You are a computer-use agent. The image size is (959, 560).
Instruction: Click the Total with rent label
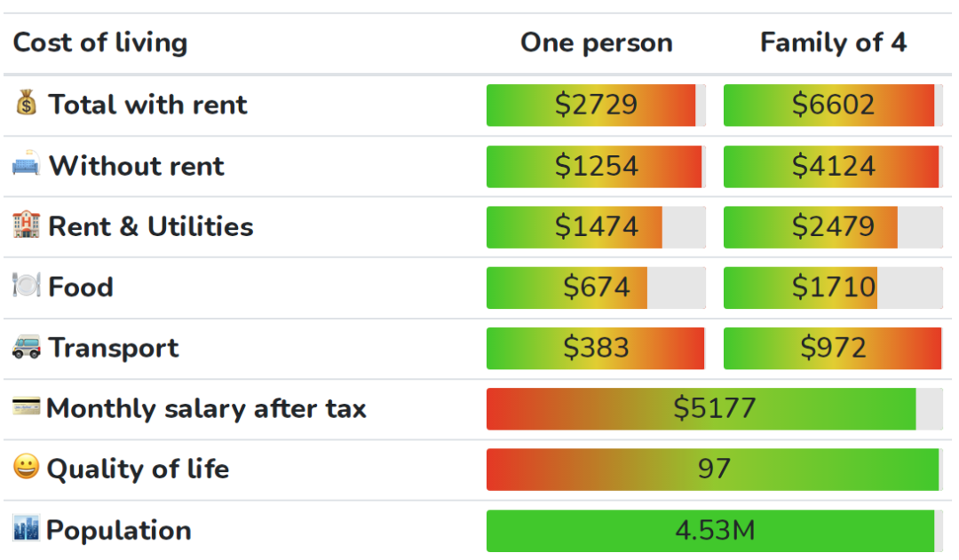(x=147, y=105)
